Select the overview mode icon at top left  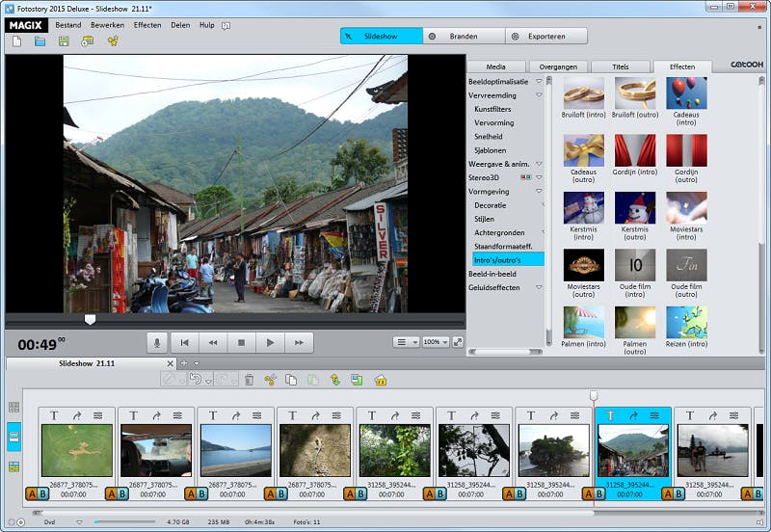coord(13,408)
